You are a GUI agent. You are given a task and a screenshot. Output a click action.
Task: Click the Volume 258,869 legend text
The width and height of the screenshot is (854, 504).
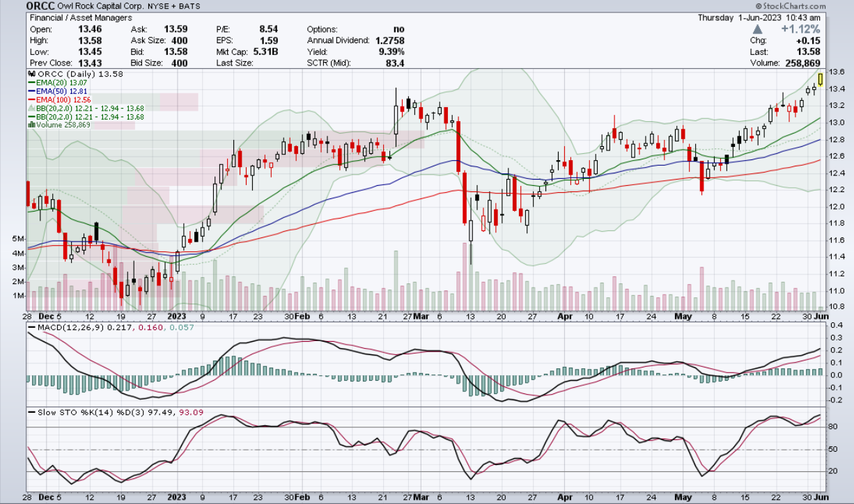pyautogui.click(x=62, y=125)
